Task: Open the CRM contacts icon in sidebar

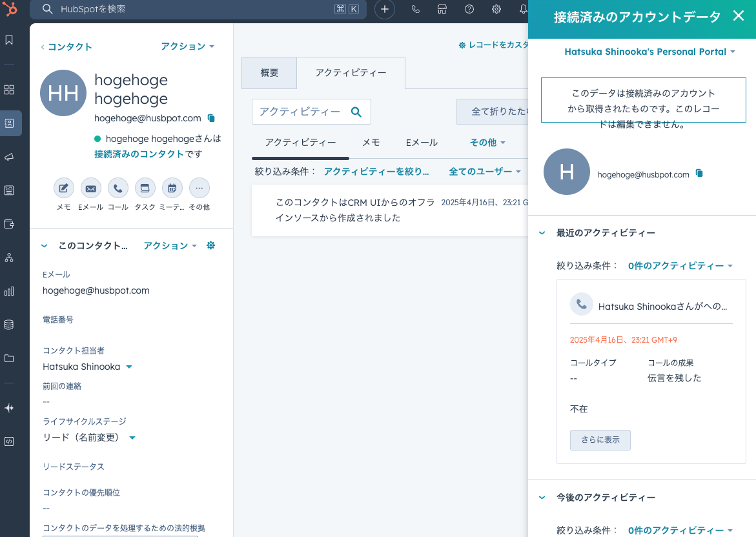Action: [9, 123]
